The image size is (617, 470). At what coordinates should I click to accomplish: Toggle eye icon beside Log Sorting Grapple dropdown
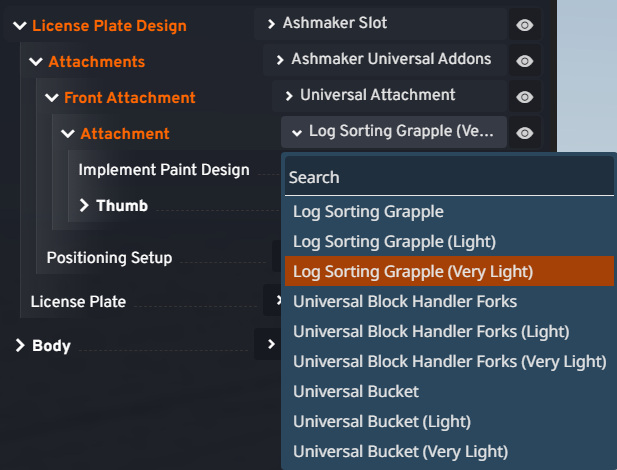tap(524, 133)
